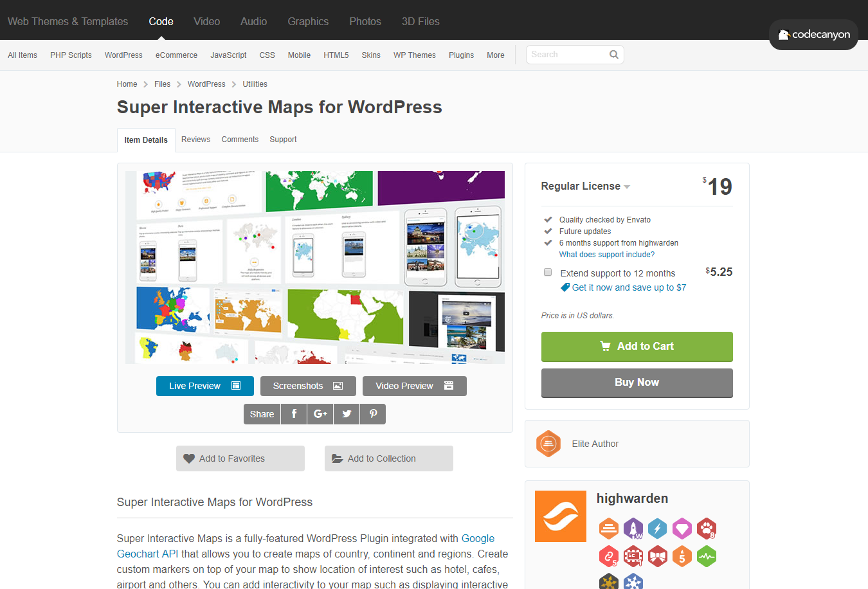This screenshot has width=868, height=589.
Task: Click the red chain link badge
Action: (x=609, y=556)
